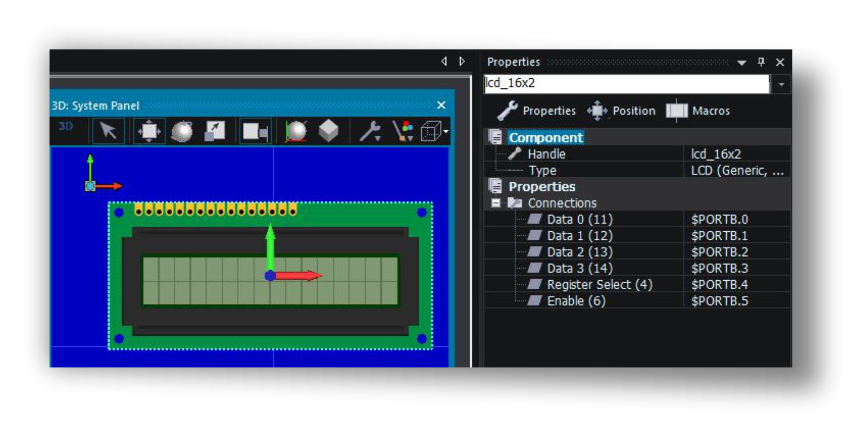Click the LCD (Generic, ... type value
Image resolution: width=868 pixels, height=439 pixels.
click(737, 171)
